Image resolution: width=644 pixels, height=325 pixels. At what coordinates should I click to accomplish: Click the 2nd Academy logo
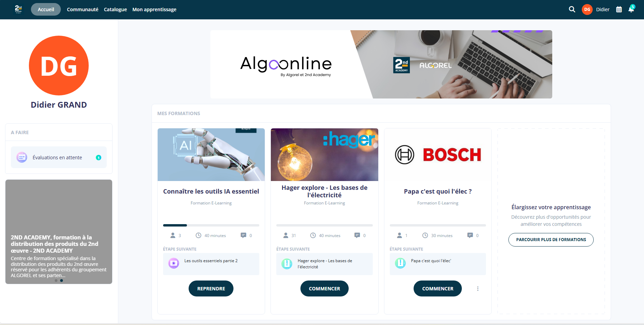point(18,9)
